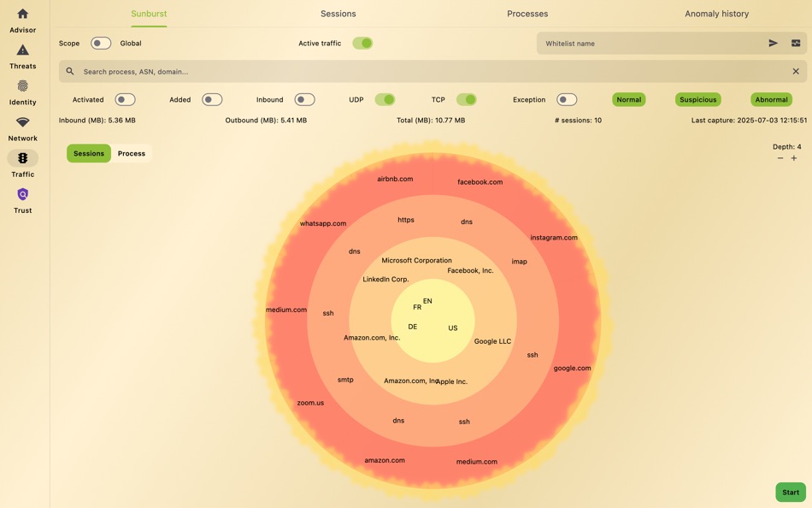Enable the Activated filter switch
Viewport: 812px width, 508px height.
coord(126,99)
